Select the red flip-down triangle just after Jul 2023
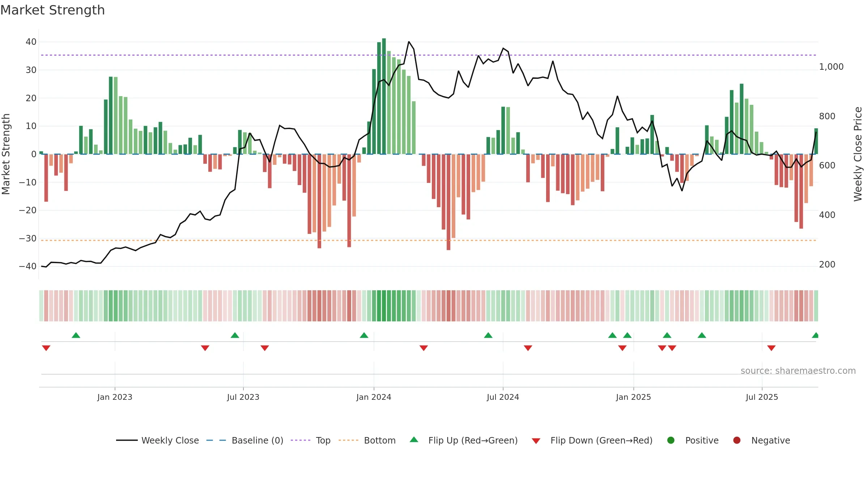Image resolution: width=868 pixels, height=488 pixels. click(265, 348)
